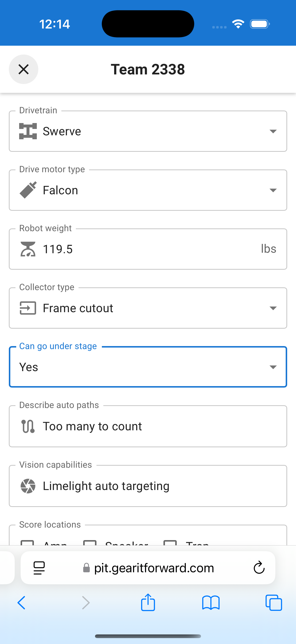The height and width of the screenshot is (644, 296).
Task: Go back to the previous page
Action: (22, 603)
